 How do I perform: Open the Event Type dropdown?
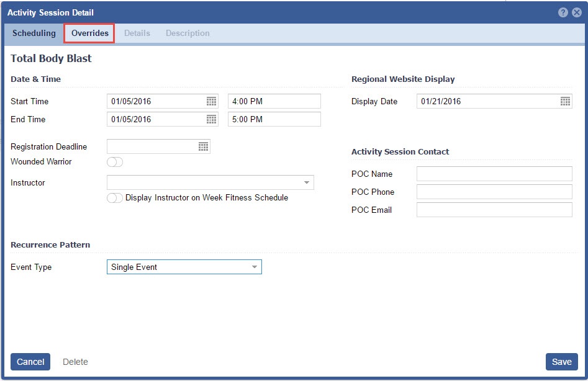click(x=254, y=267)
